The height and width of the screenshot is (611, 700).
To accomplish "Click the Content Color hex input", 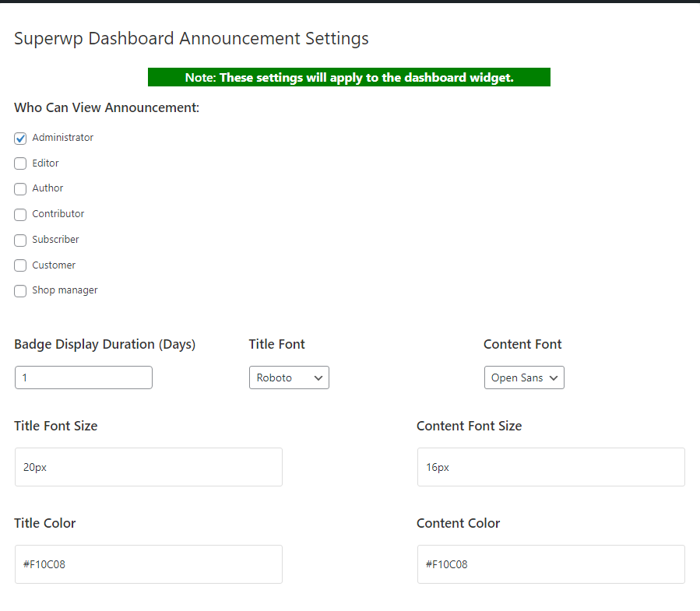I will pyautogui.click(x=551, y=564).
